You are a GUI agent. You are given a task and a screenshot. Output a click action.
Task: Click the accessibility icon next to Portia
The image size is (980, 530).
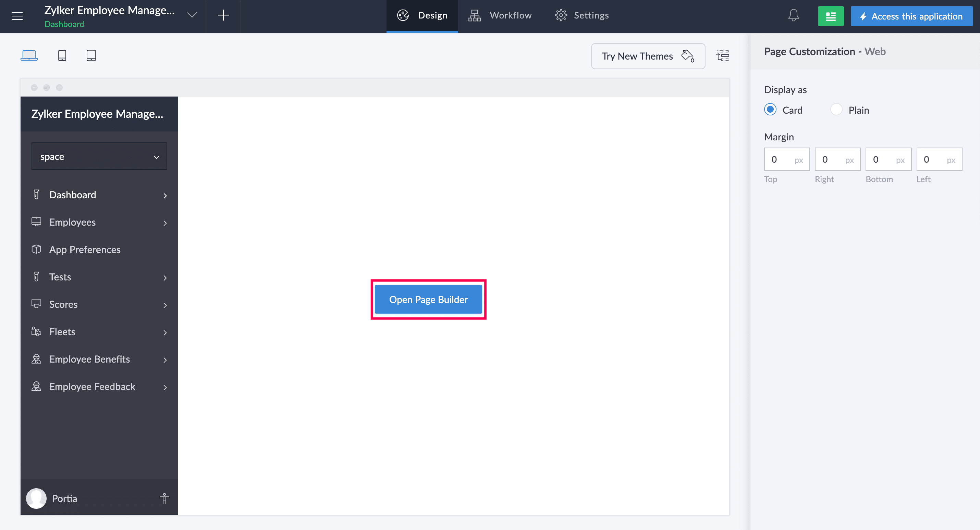[x=164, y=498]
